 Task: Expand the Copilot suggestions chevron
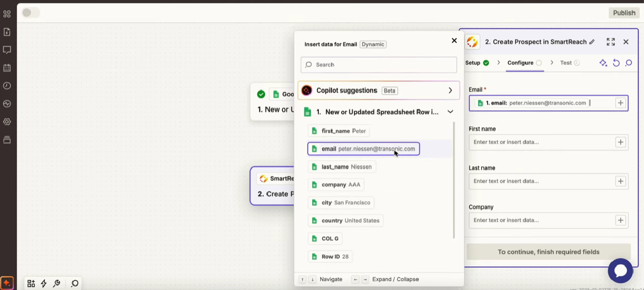pyautogui.click(x=450, y=90)
